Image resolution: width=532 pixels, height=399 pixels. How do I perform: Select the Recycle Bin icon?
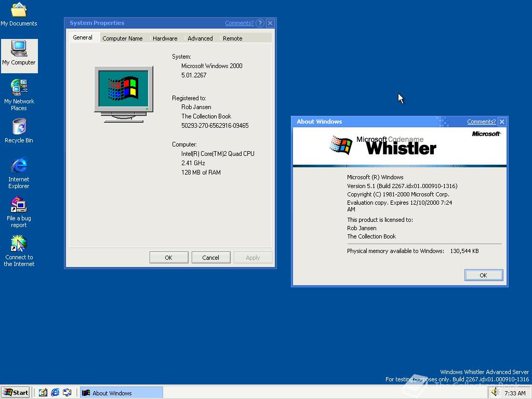[x=19, y=130]
